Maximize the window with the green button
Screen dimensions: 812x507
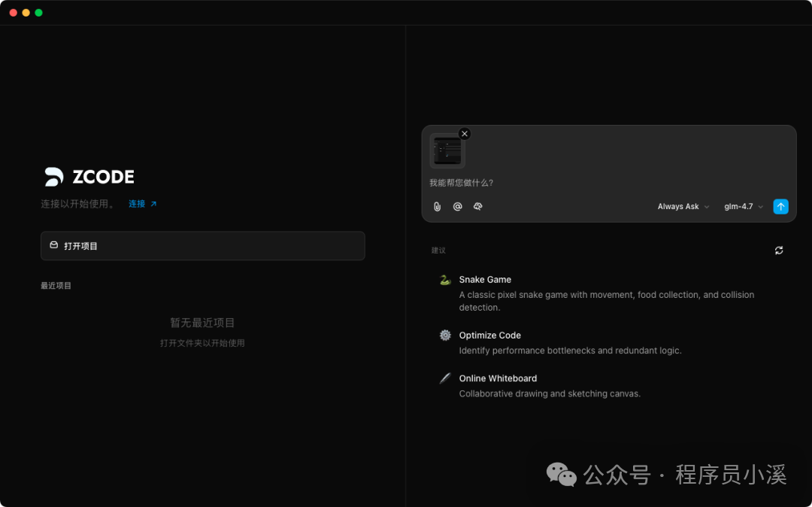point(38,13)
